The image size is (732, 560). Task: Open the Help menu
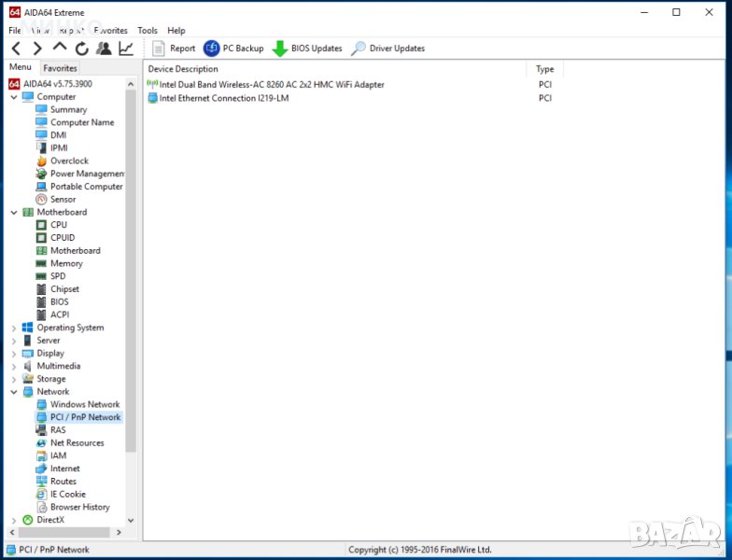click(176, 31)
